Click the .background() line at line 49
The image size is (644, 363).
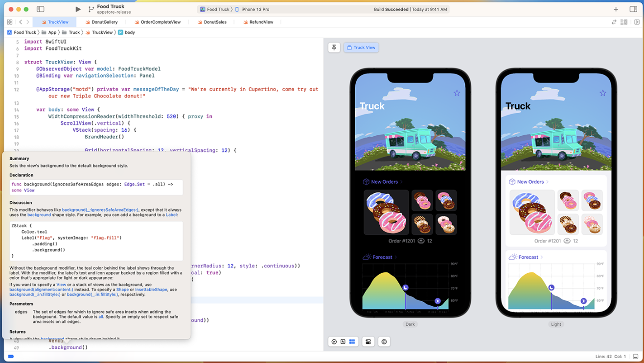(x=68, y=347)
